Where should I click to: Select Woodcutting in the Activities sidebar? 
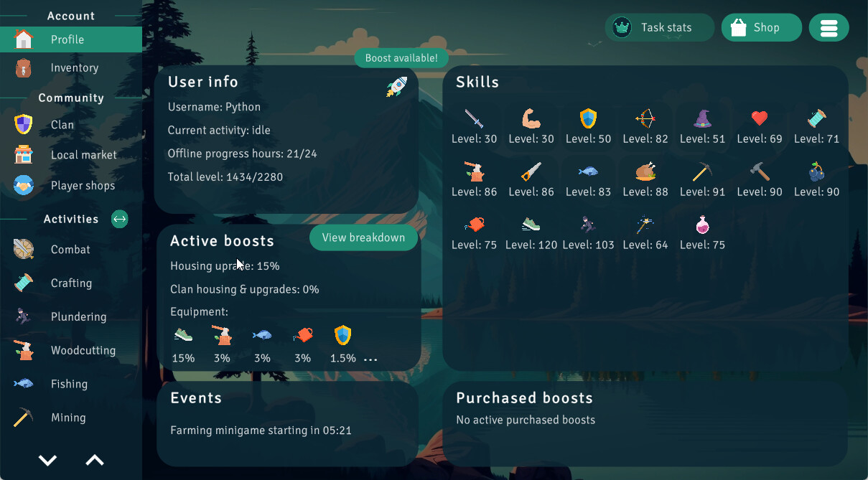pyautogui.click(x=83, y=350)
